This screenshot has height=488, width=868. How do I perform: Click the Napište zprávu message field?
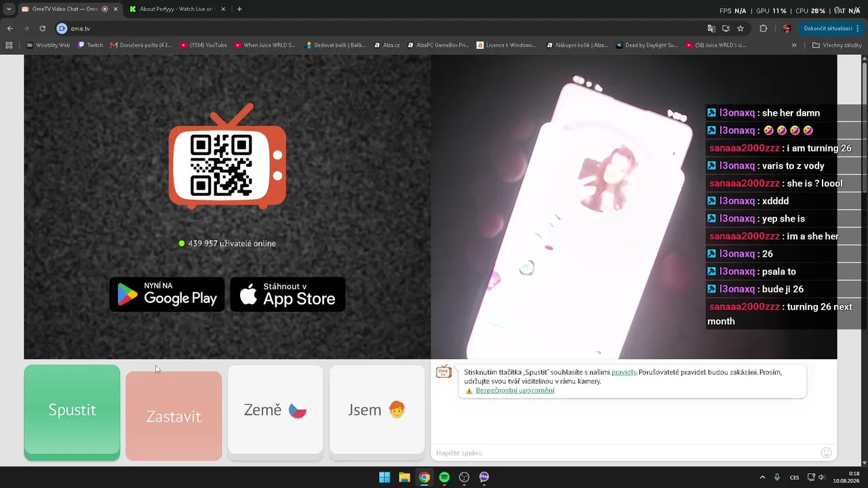point(624,453)
